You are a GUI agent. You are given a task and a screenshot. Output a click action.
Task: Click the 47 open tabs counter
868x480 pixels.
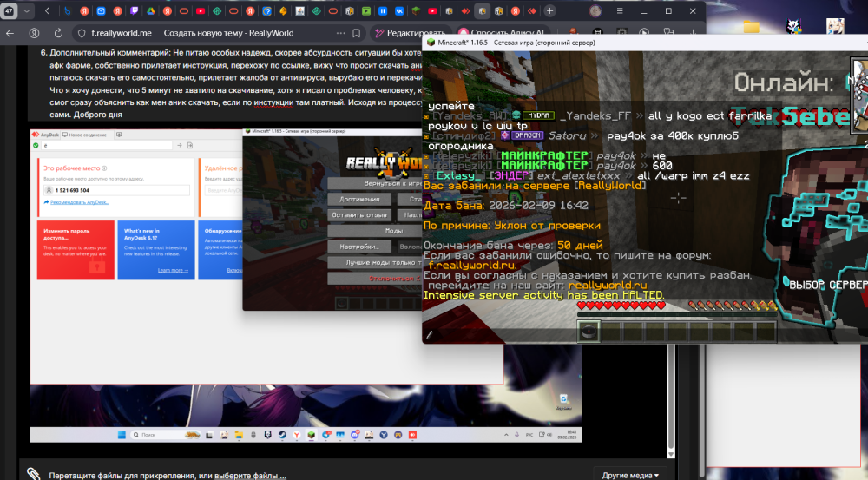(9, 11)
